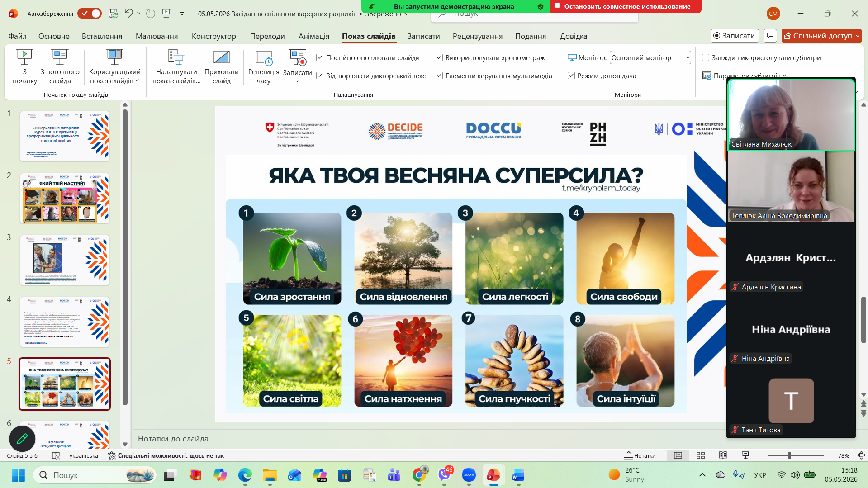Expand Record dropdown arrow under Записати
The height and width of the screenshot is (488, 868).
[297, 81]
